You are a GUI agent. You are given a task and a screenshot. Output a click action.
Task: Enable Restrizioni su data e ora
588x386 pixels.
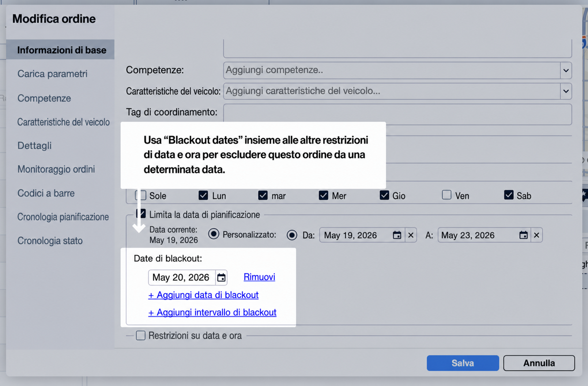pyautogui.click(x=141, y=335)
